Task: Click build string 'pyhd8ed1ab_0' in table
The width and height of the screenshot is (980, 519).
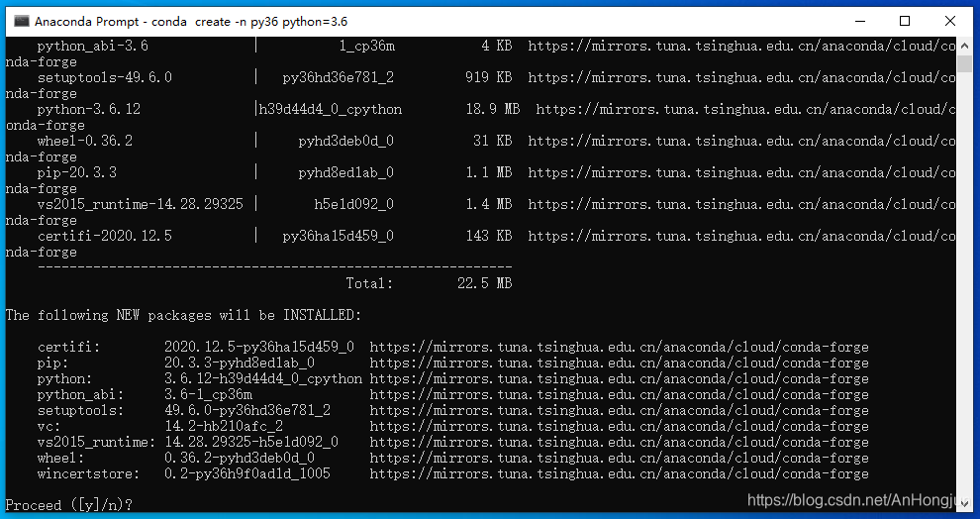Action: pyautogui.click(x=346, y=172)
